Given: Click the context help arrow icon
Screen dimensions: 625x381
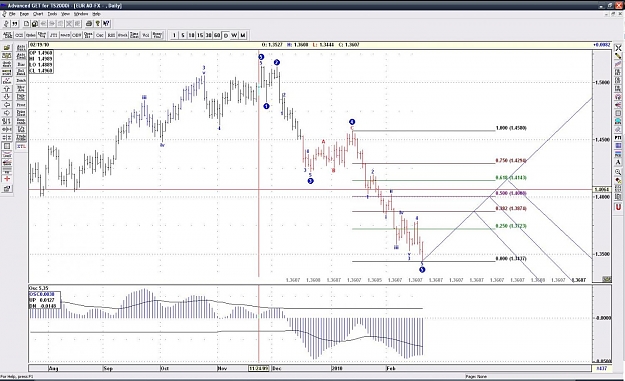Looking at the screenshot, I should (106, 24).
